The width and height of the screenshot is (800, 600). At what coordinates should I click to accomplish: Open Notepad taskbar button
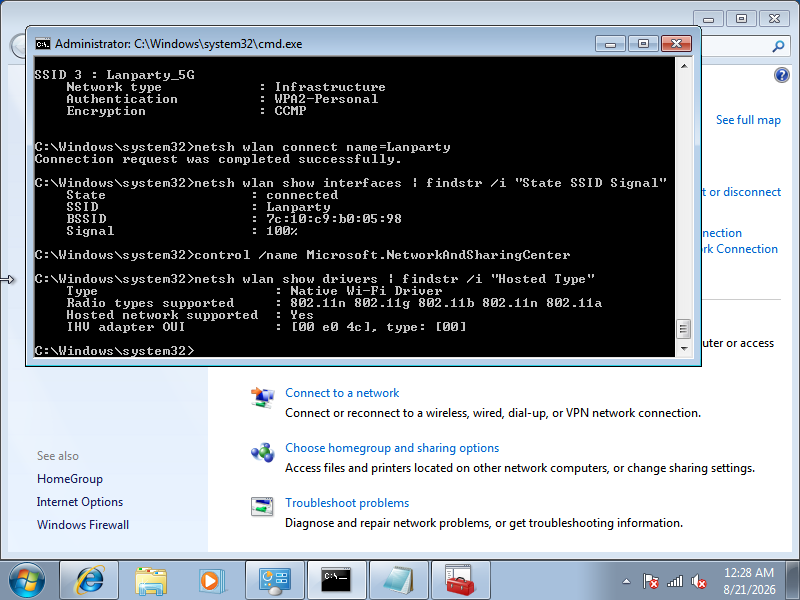pos(398,581)
